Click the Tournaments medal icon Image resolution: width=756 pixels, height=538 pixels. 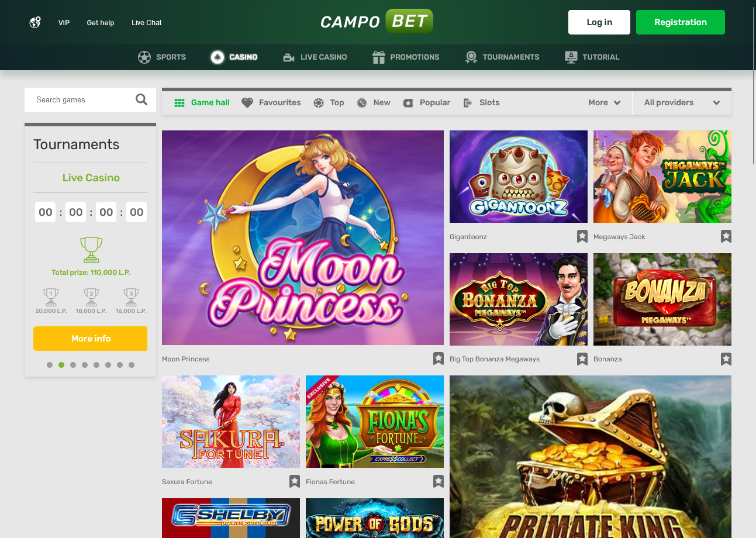click(471, 57)
